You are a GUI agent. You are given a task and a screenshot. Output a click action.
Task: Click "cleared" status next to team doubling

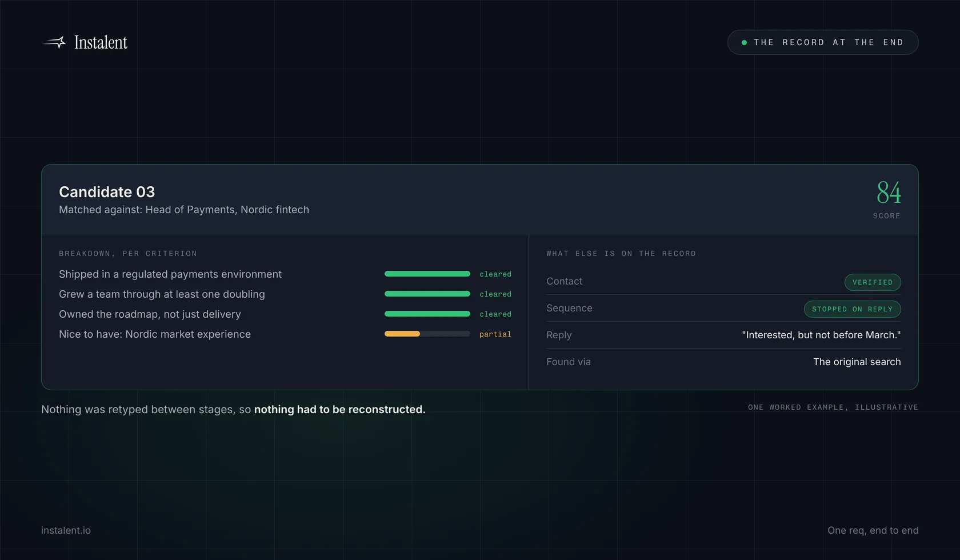pos(495,294)
